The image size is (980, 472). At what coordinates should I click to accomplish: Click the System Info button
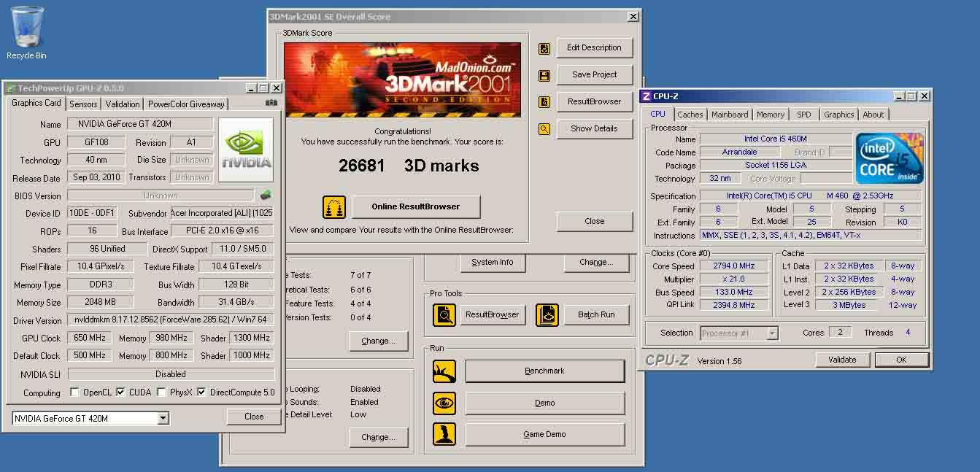pos(493,262)
